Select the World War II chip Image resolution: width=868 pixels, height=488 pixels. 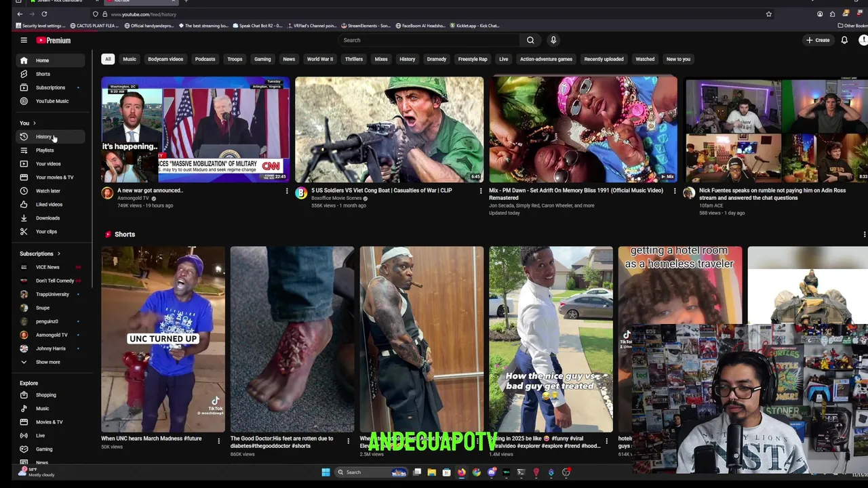[x=320, y=59]
